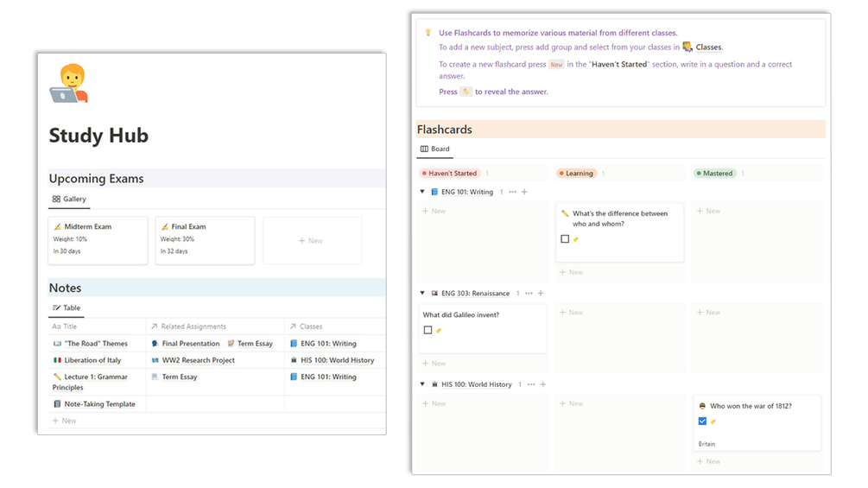Click the plus icon beside ENG 101: Writing group
The image size is (868, 488).
[x=524, y=192]
